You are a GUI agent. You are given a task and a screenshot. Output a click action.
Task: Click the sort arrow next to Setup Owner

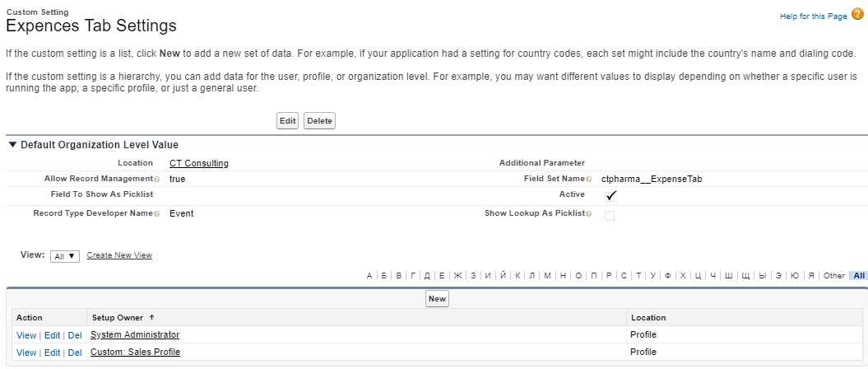[x=151, y=318]
